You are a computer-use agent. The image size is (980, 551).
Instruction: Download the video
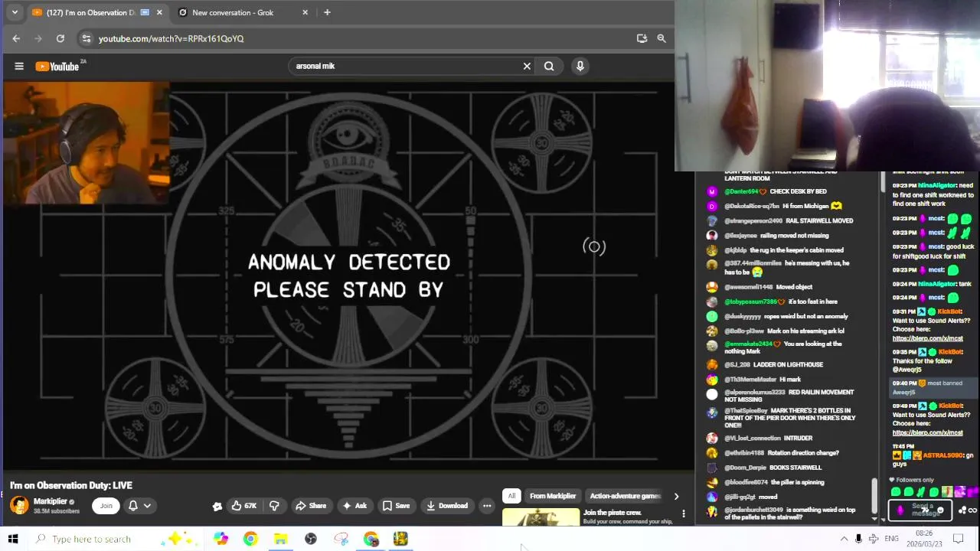tap(447, 506)
